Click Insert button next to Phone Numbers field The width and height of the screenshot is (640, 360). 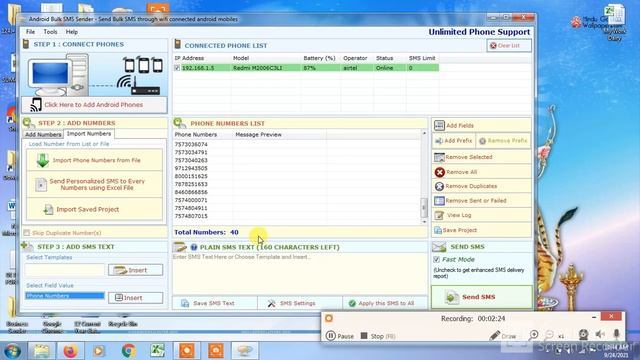pos(135,298)
